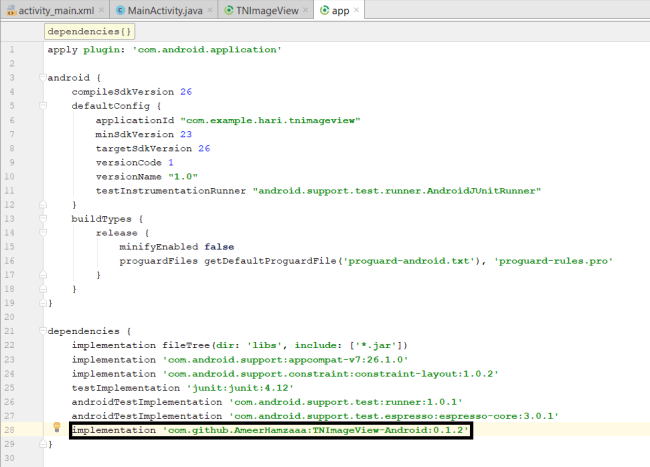The width and height of the screenshot is (650, 467).
Task: Click the fileTree libs line 22
Action: pyautogui.click(x=240, y=346)
